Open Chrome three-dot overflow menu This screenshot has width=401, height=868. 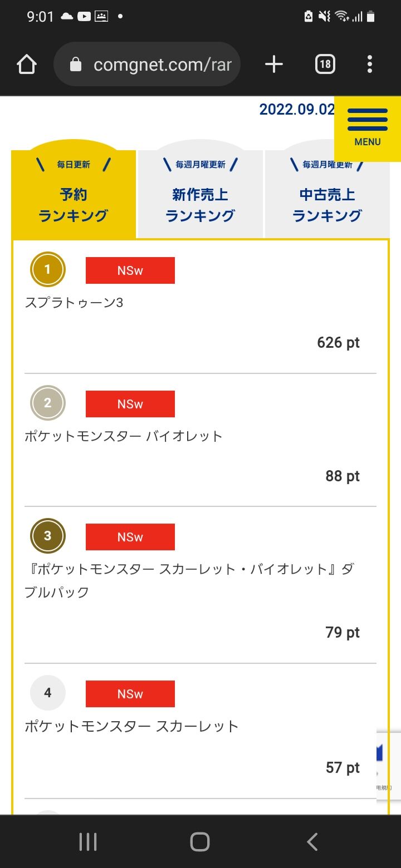[x=370, y=65]
